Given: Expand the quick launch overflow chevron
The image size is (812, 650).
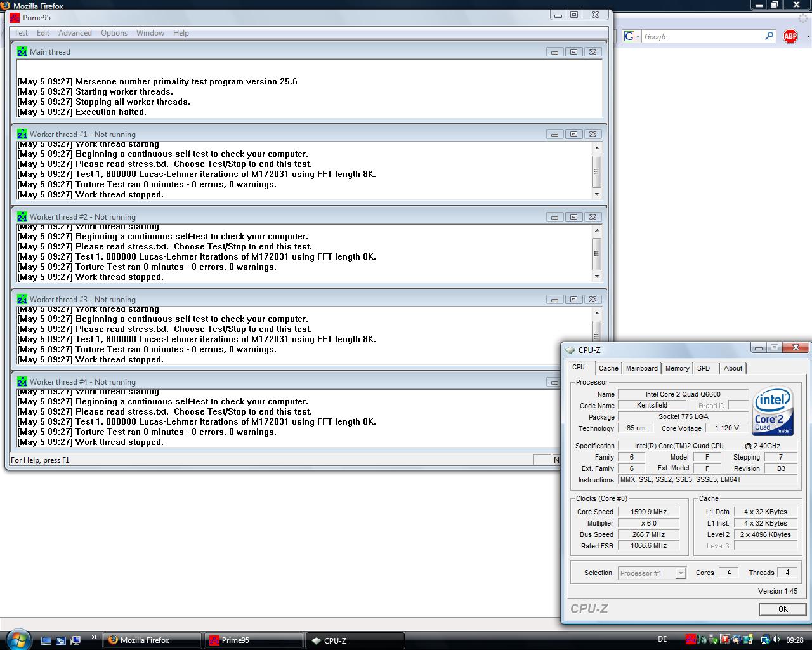Looking at the screenshot, I should click(95, 638).
